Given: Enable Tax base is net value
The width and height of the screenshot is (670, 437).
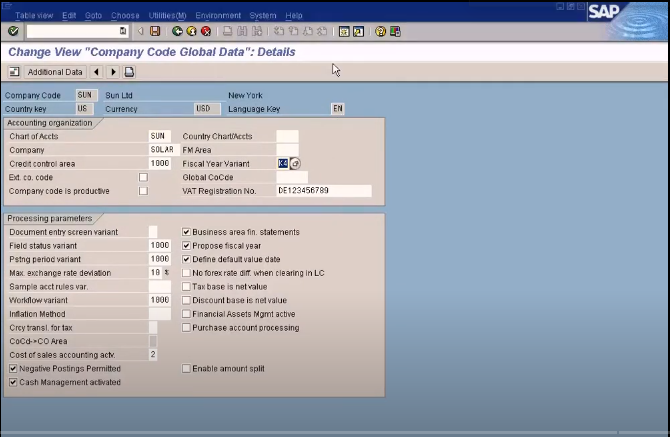Looking at the screenshot, I should pyautogui.click(x=186, y=287).
